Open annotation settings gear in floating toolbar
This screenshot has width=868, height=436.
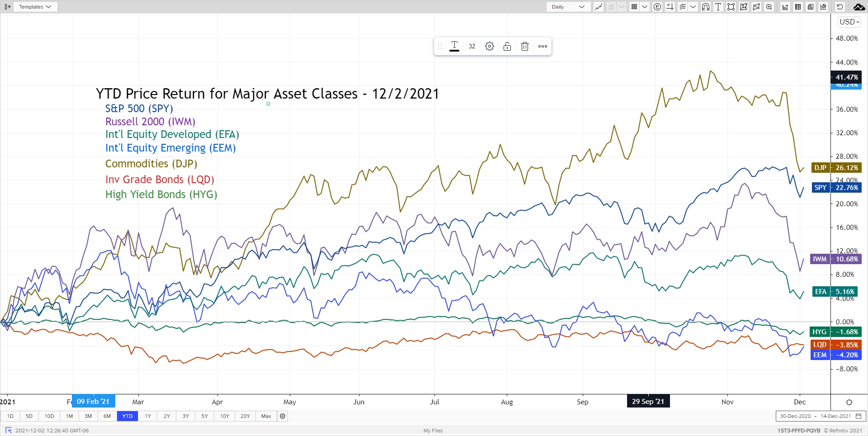click(x=489, y=46)
